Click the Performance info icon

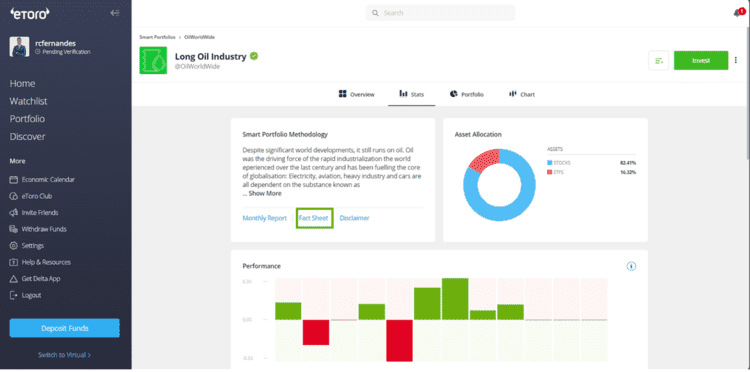click(631, 266)
